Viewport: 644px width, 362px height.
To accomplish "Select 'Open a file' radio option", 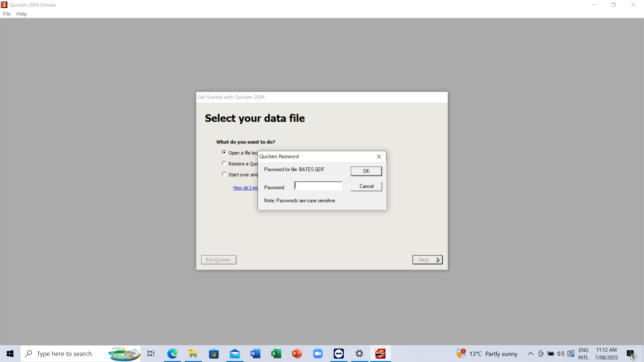I will (x=224, y=153).
